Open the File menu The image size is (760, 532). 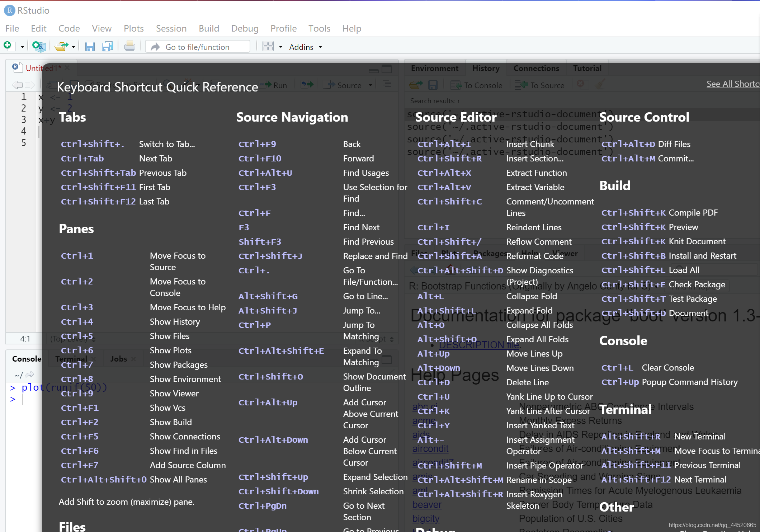(x=12, y=28)
